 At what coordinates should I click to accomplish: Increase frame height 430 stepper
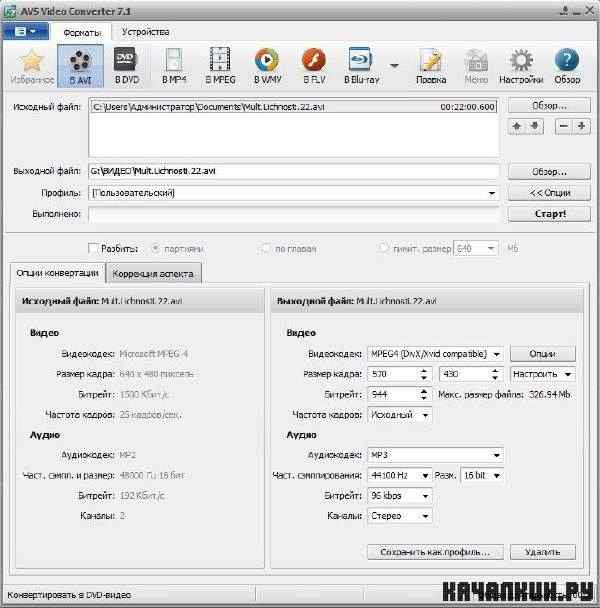[x=495, y=370]
